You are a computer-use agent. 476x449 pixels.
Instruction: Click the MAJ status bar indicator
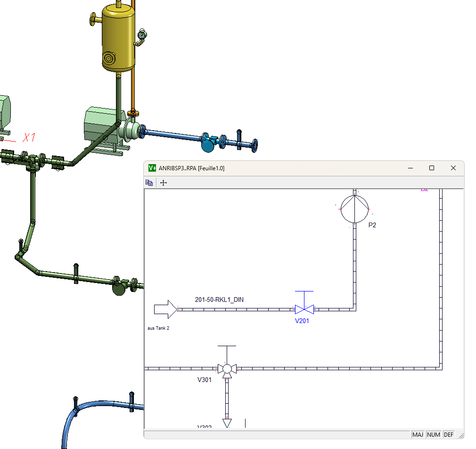tap(418, 435)
